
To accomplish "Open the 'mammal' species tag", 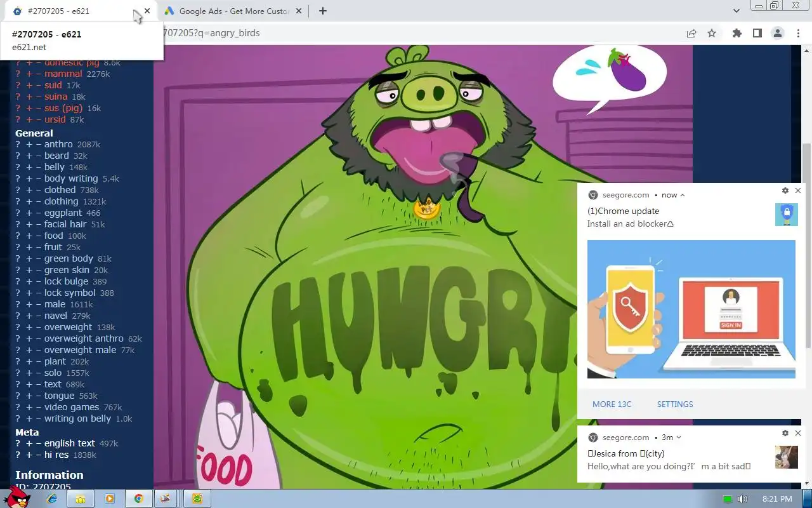I will tap(63, 74).
